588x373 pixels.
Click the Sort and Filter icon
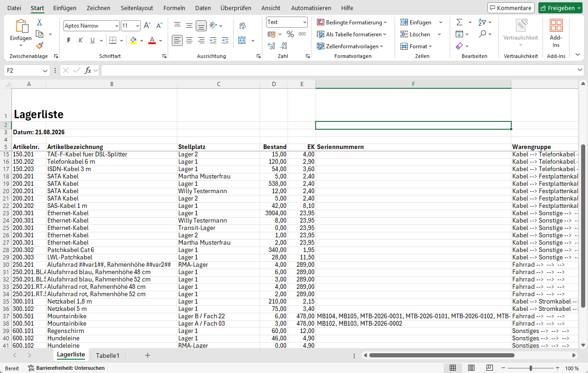click(482, 22)
